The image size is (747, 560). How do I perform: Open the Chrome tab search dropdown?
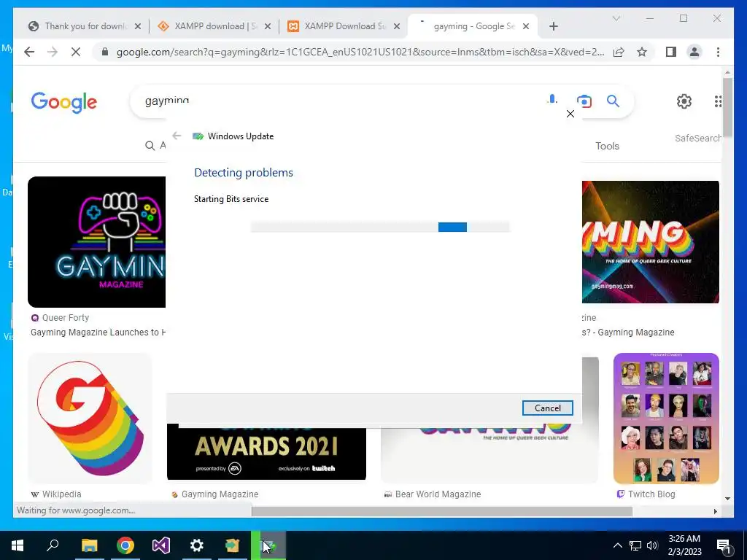click(616, 18)
